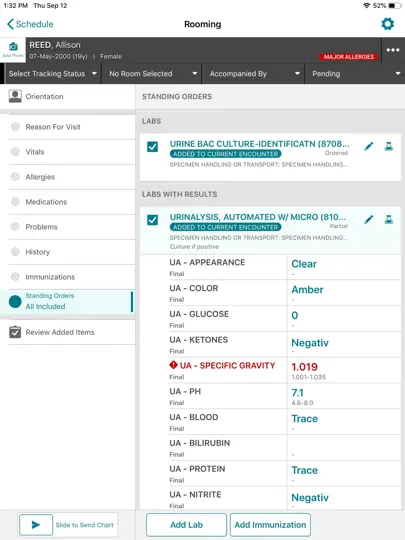Open Select Tracking Status dropdown
Screen dimensions: 405x540
coord(53,74)
